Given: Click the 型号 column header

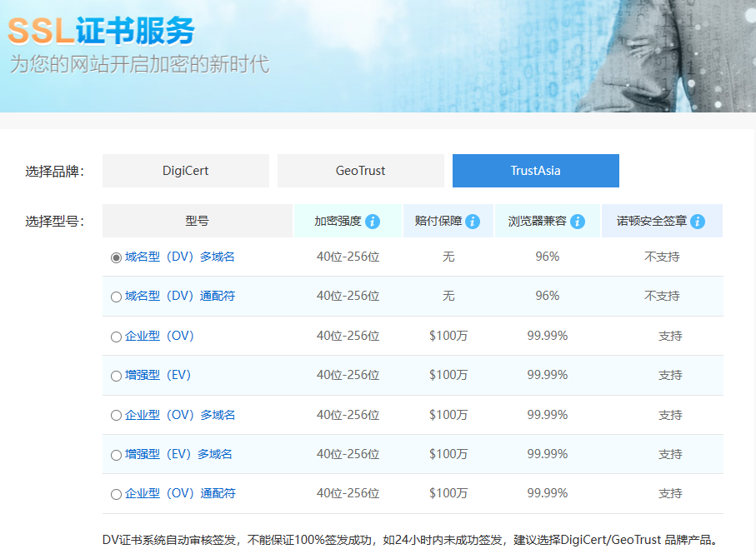Looking at the screenshot, I should [197, 221].
